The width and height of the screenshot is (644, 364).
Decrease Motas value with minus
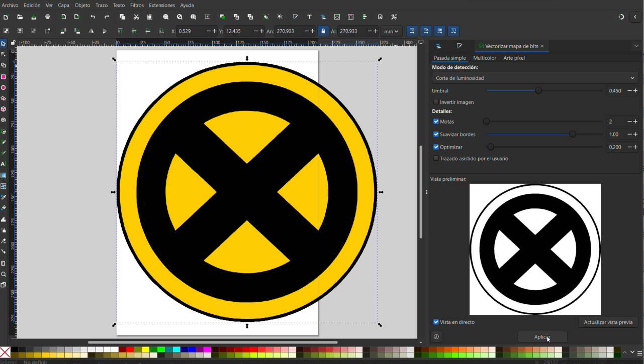click(x=629, y=122)
